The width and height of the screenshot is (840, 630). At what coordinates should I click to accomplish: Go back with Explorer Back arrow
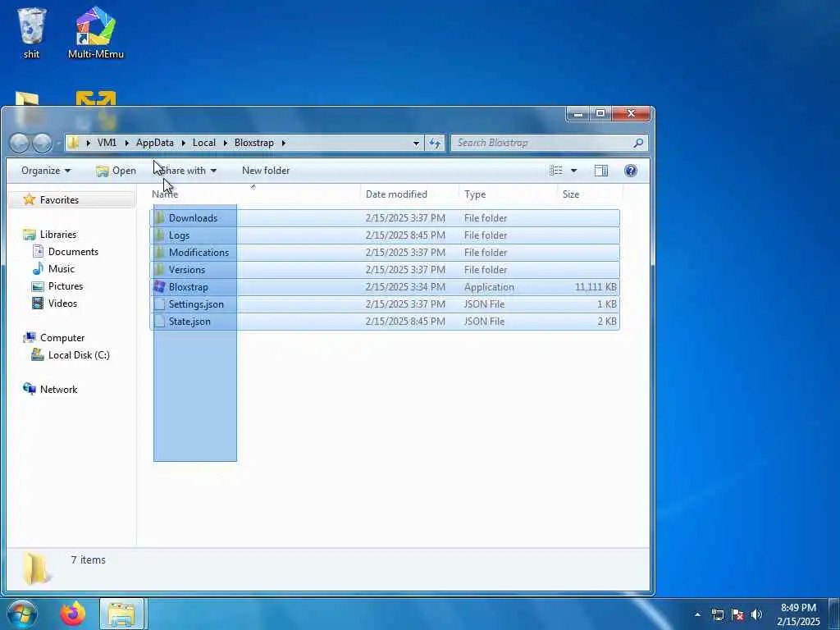click(x=20, y=143)
